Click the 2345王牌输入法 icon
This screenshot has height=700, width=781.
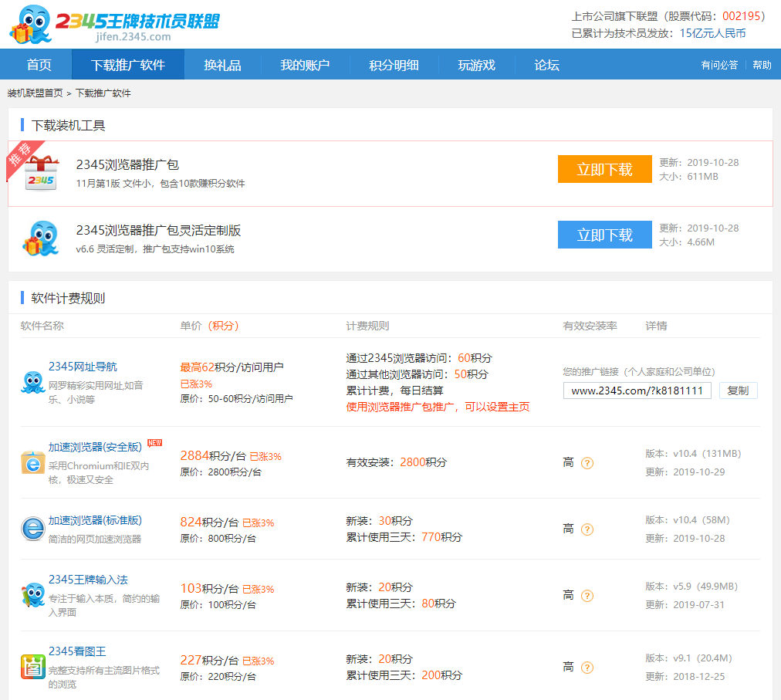(x=33, y=595)
